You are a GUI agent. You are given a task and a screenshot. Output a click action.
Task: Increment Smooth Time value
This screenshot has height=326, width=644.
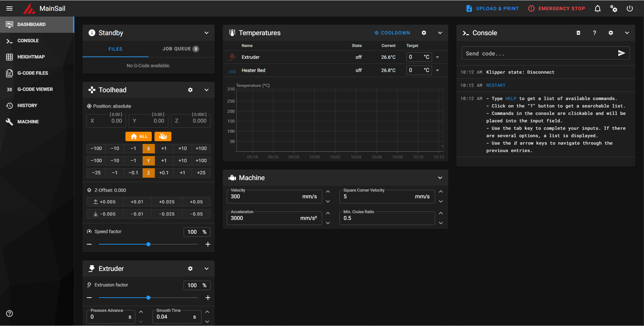[x=207, y=312]
